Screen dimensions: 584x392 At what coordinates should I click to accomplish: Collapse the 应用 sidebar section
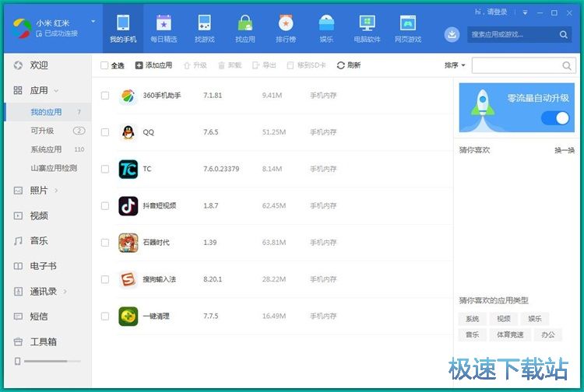pos(56,90)
